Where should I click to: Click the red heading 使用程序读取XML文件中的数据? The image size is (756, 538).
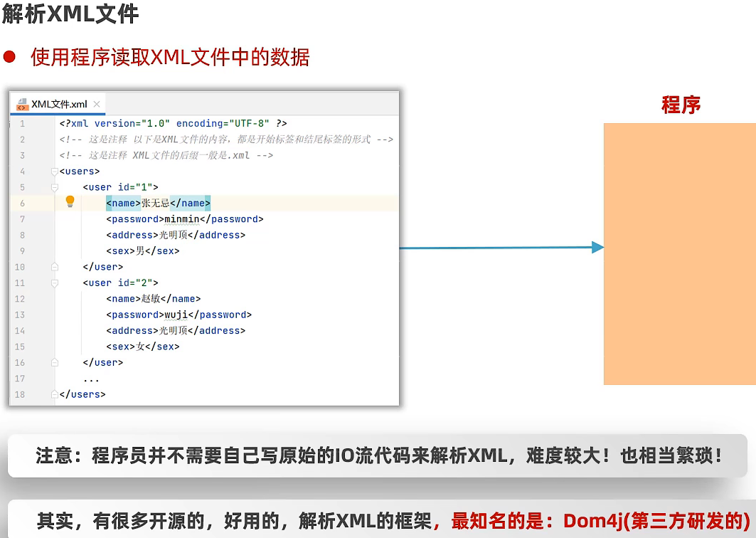(170, 58)
